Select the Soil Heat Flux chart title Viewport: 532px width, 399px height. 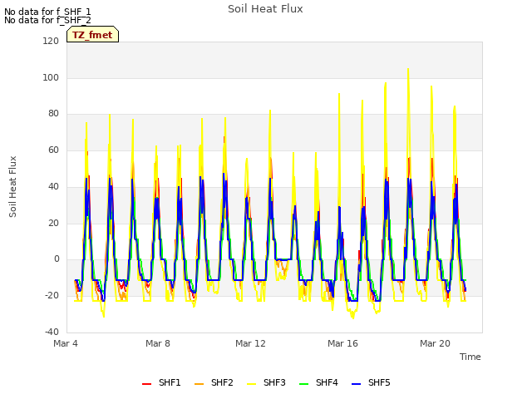[x=265, y=9]
